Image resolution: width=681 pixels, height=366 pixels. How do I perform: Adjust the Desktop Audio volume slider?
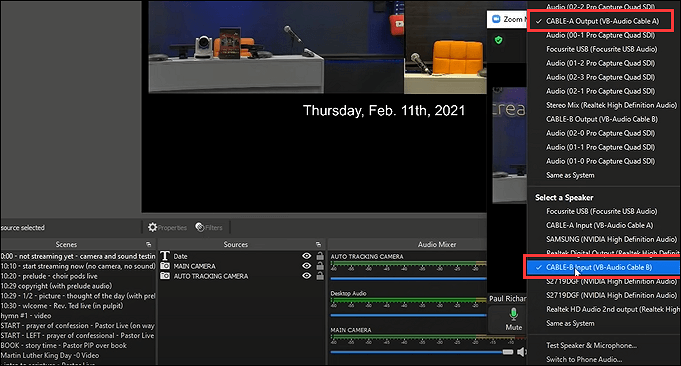(x=408, y=315)
